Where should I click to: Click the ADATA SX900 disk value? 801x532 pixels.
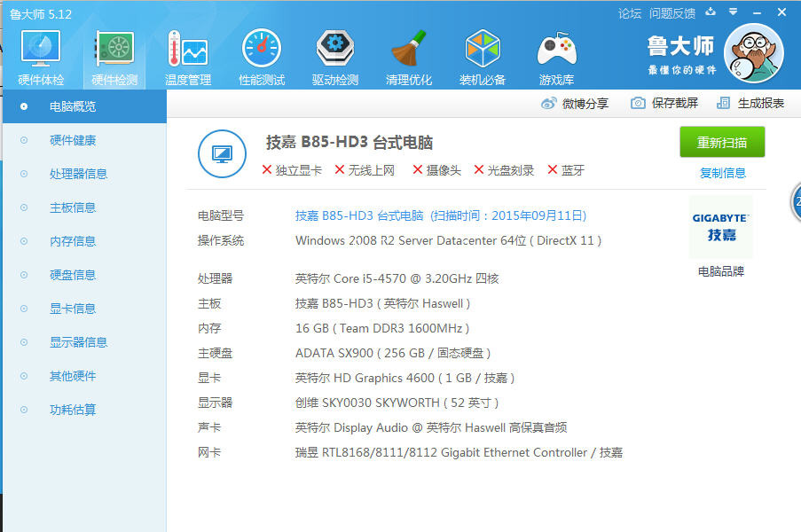tap(393, 353)
